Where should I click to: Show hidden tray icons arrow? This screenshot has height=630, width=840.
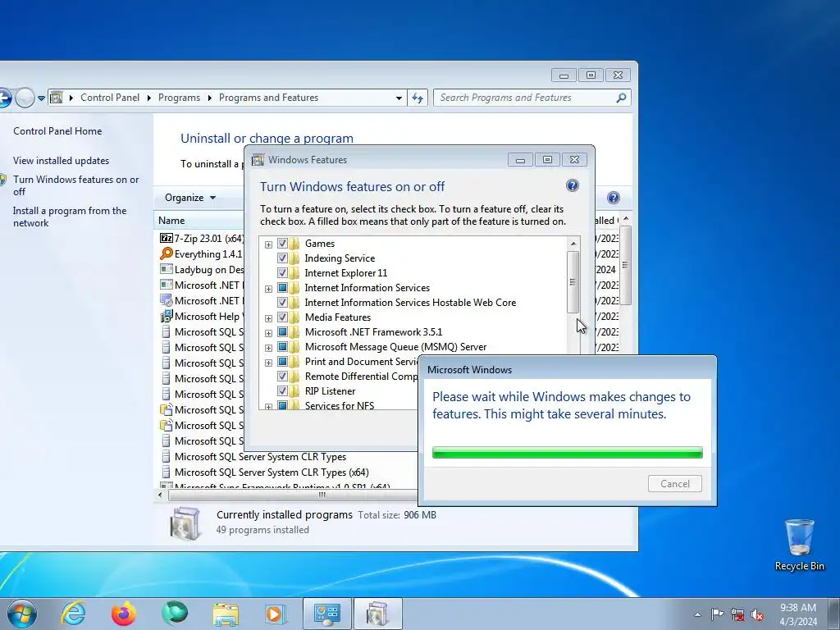(x=697, y=614)
